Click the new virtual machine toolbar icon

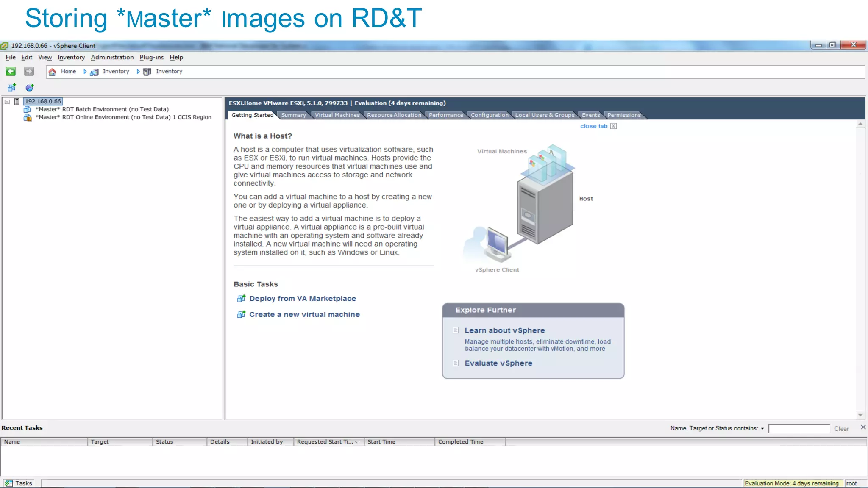[12, 87]
